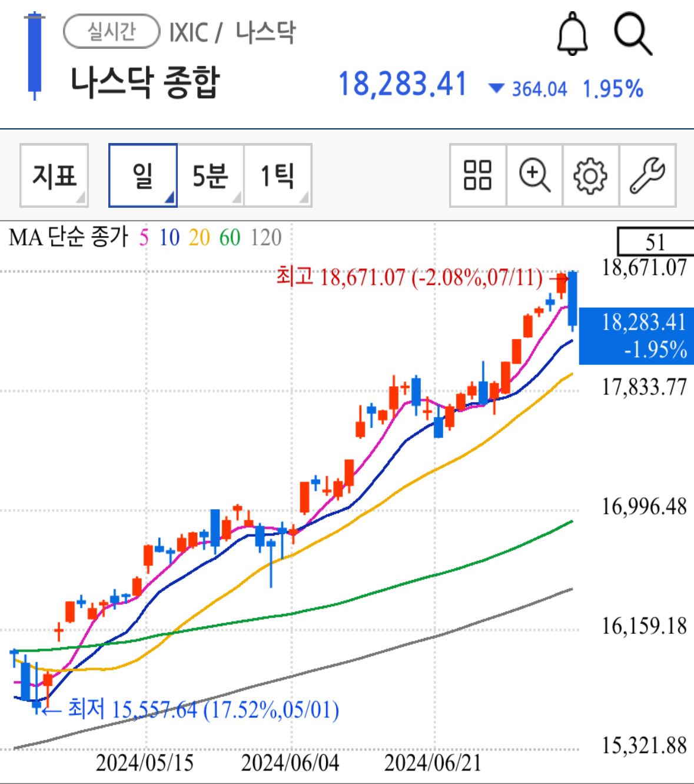Select the MA 20 legend value

point(200,238)
